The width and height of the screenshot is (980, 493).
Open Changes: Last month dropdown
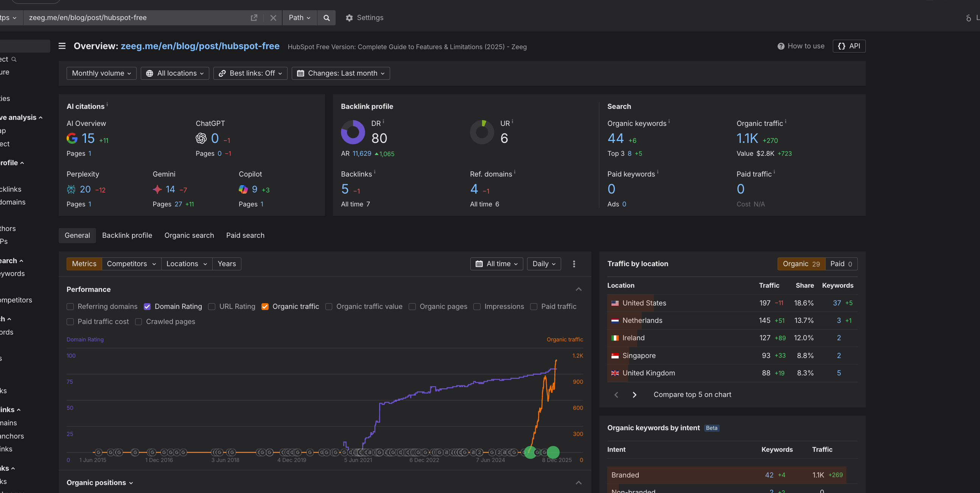pyautogui.click(x=341, y=73)
